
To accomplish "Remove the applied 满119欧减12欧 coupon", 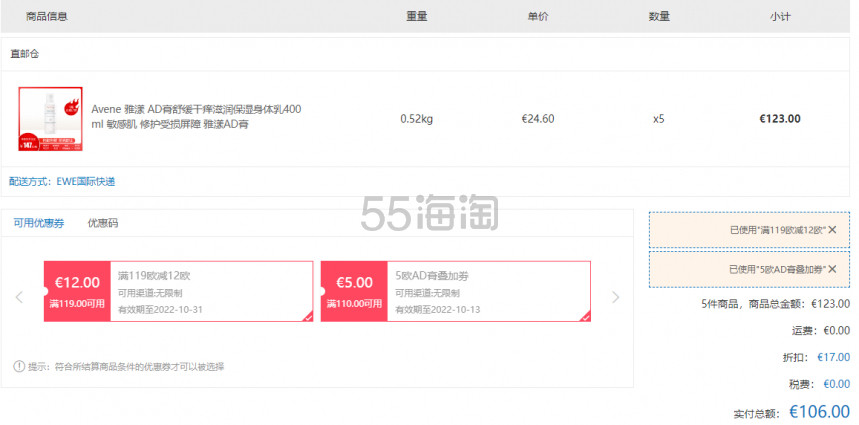I will coord(832,230).
